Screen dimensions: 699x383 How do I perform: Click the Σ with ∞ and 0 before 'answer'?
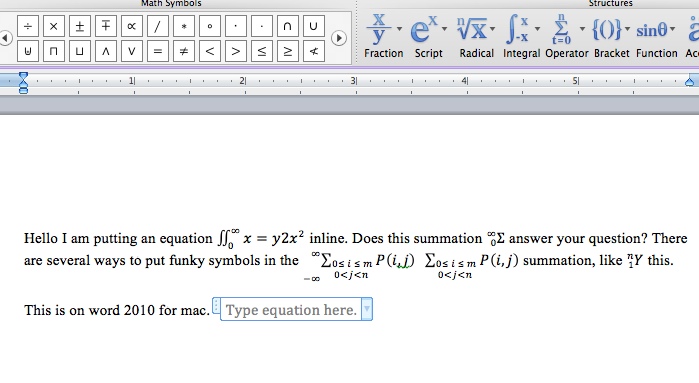[x=496, y=239]
